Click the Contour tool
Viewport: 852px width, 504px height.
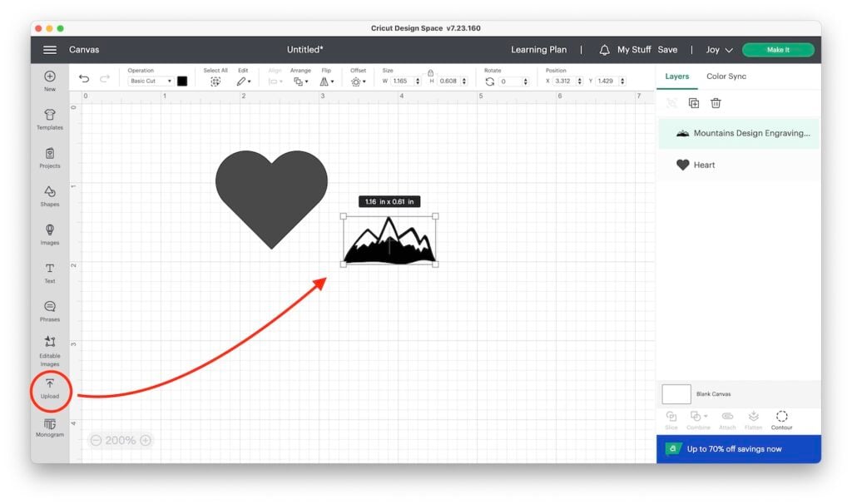click(x=781, y=420)
